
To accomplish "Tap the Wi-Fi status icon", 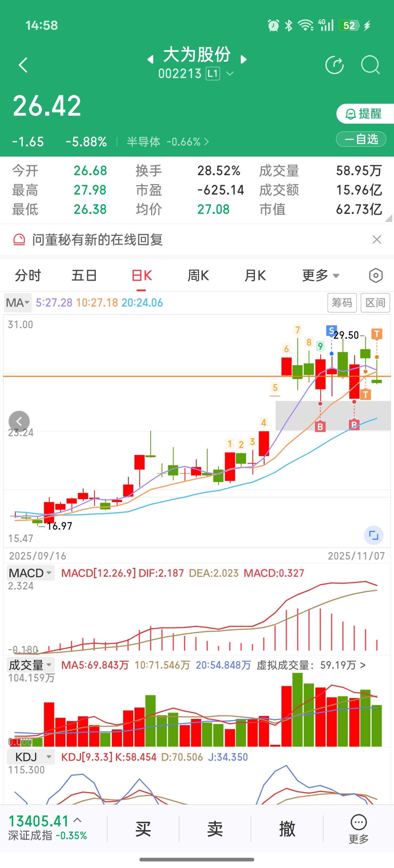I will (x=305, y=25).
